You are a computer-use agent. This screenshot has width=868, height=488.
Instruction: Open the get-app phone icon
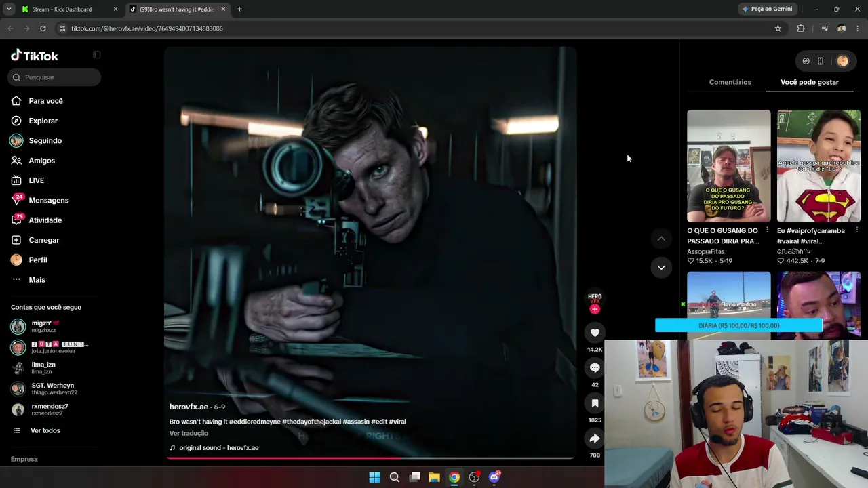tap(821, 61)
